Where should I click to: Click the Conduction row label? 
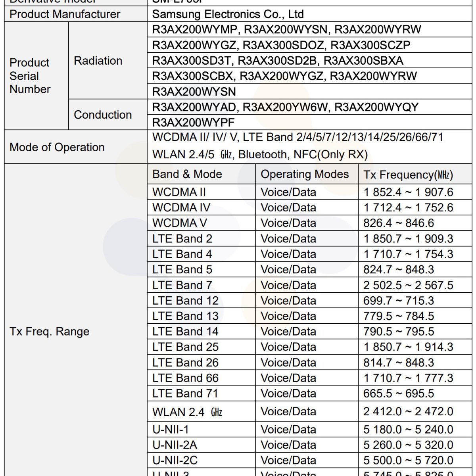[103, 115]
